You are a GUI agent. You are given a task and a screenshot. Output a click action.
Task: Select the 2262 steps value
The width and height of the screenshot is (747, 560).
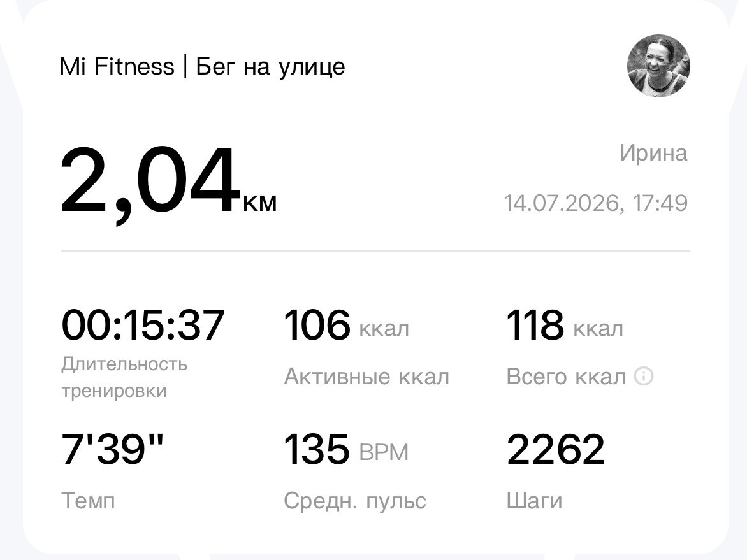[556, 449]
